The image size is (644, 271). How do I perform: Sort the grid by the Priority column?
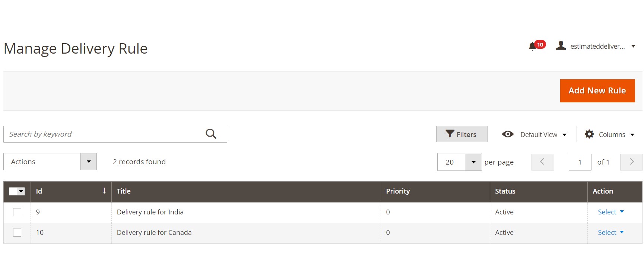coord(397,191)
